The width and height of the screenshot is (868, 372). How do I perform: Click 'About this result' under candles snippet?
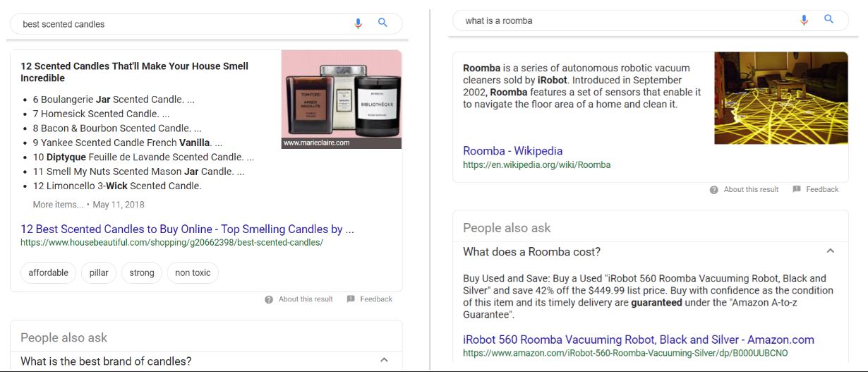pyautogui.click(x=306, y=299)
